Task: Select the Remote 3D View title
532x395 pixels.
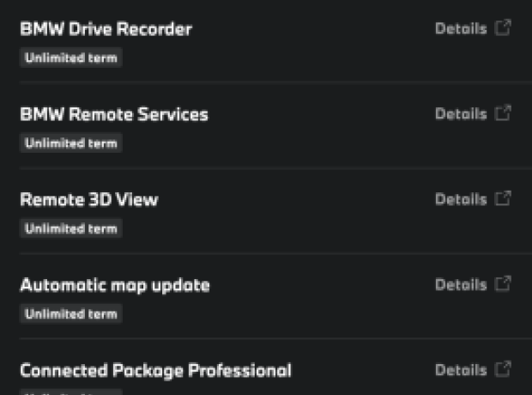Action: tap(89, 200)
